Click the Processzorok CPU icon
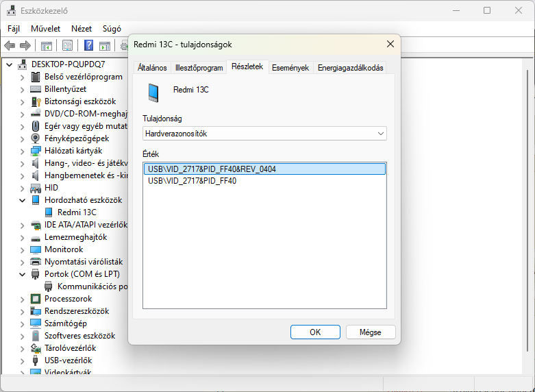 pyautogui.click(x=36, y=299)
